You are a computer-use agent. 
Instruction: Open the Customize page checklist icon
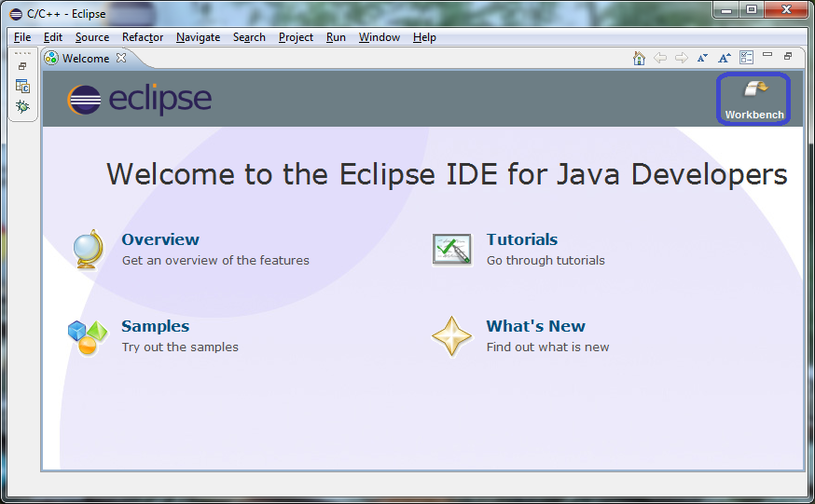tap(746, 58)
